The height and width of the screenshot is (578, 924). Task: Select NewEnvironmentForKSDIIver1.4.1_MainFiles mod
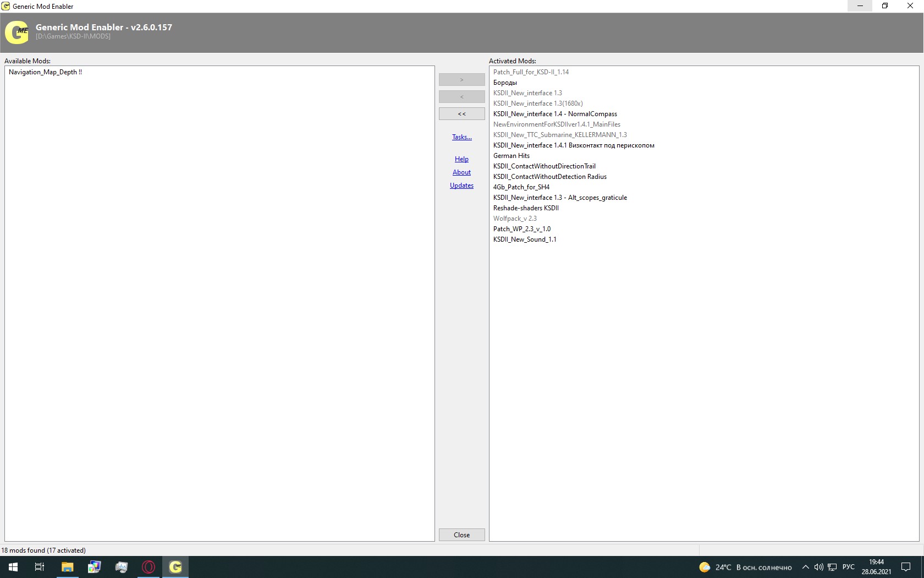[557, 124]
